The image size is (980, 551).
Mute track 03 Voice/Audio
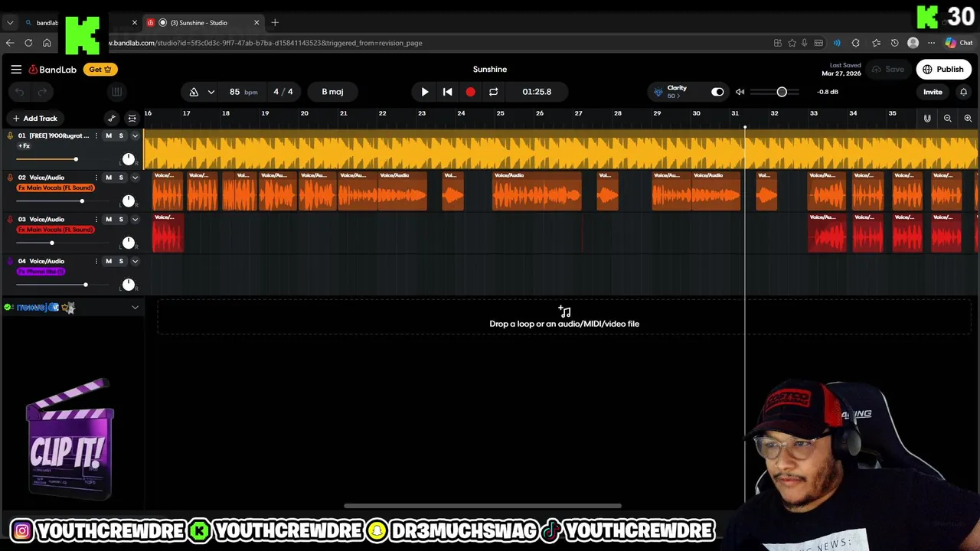(x=108, y=220)
